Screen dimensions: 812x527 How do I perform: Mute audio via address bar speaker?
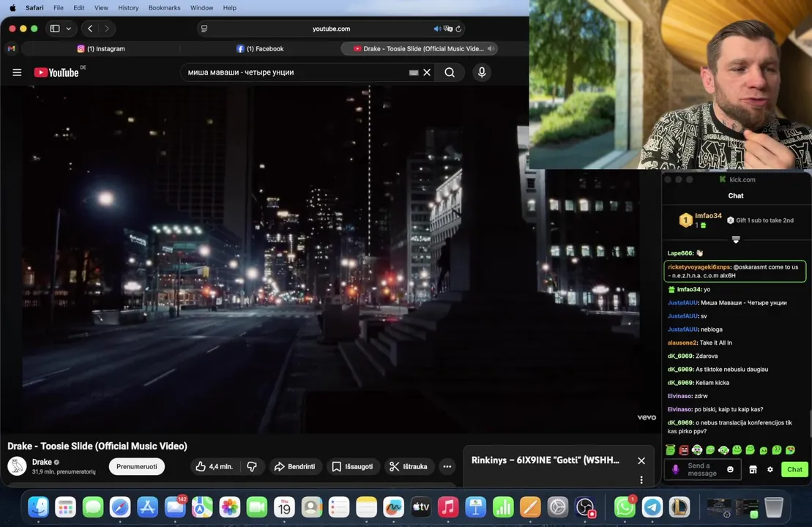point(437,29)
